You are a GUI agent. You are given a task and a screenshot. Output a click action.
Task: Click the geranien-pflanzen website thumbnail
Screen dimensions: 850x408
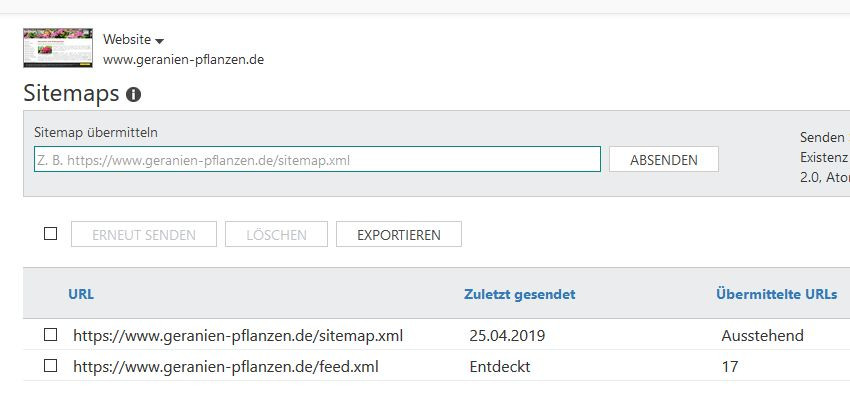click(58, 48)
